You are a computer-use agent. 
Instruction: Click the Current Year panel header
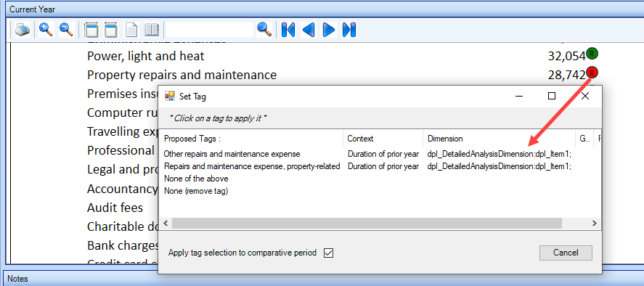tap(325, 9)
